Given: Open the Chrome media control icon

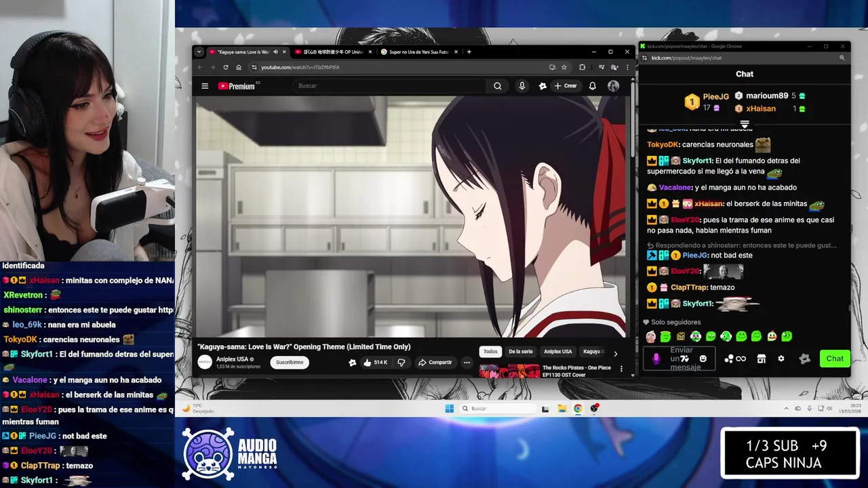Looking at the screenshot, I should tap(601, 67).
